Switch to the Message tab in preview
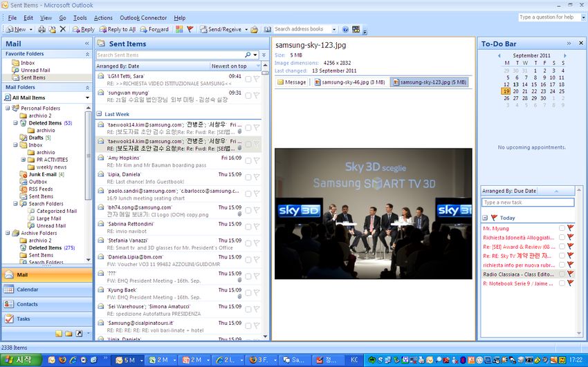Viewport: 588px width, 367px height. (x=291, y=82)
